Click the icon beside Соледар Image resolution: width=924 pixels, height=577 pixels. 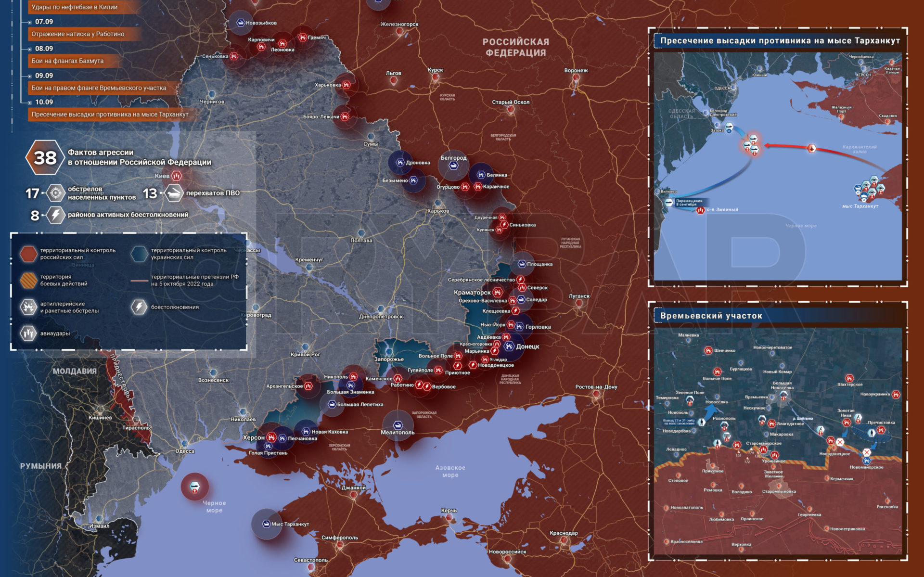coord(521,299)
